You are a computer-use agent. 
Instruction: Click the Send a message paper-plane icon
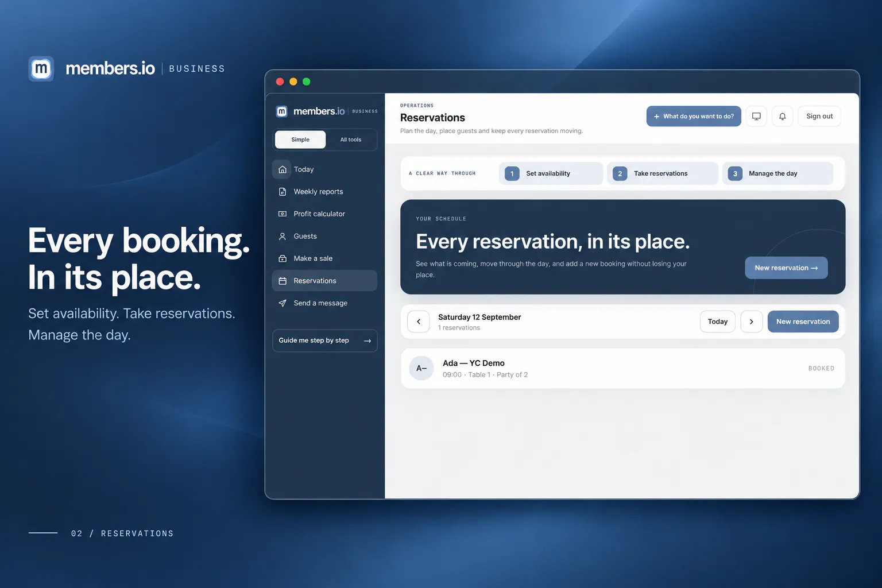click(282, 303)
